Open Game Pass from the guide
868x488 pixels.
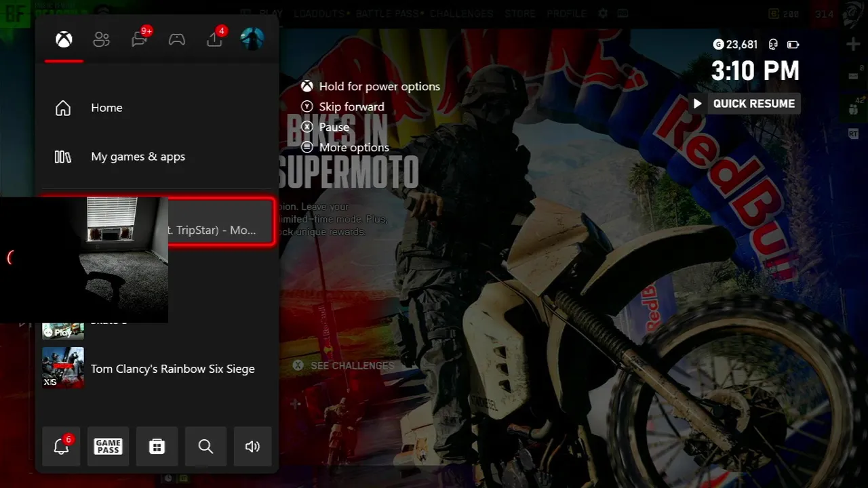click(108, 446)
